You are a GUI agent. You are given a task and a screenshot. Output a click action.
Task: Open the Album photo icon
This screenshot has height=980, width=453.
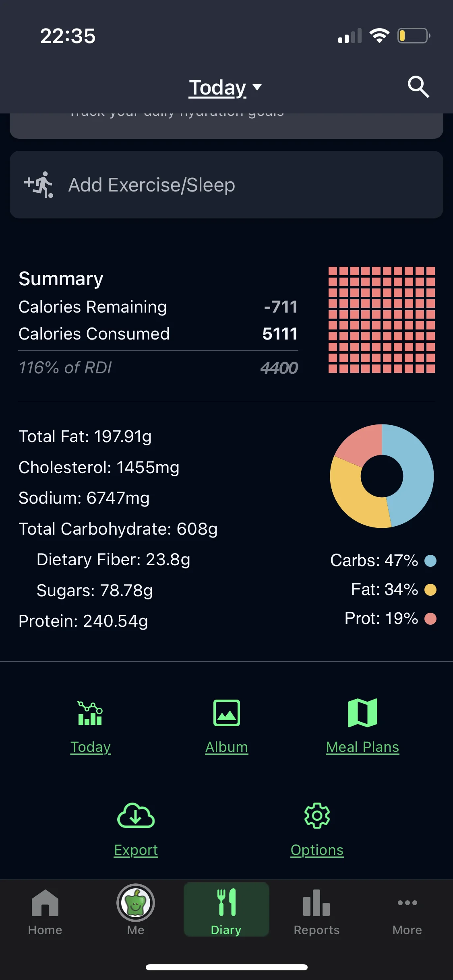tap(227, 713)
